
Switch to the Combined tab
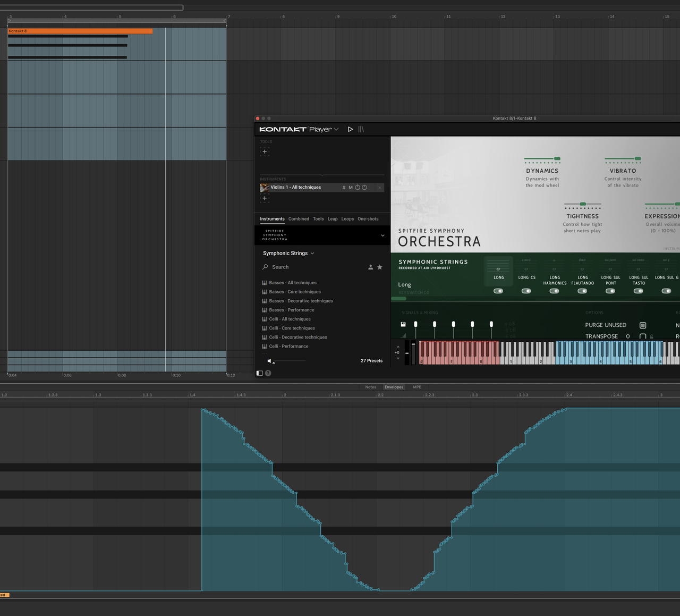pos(299,219)
